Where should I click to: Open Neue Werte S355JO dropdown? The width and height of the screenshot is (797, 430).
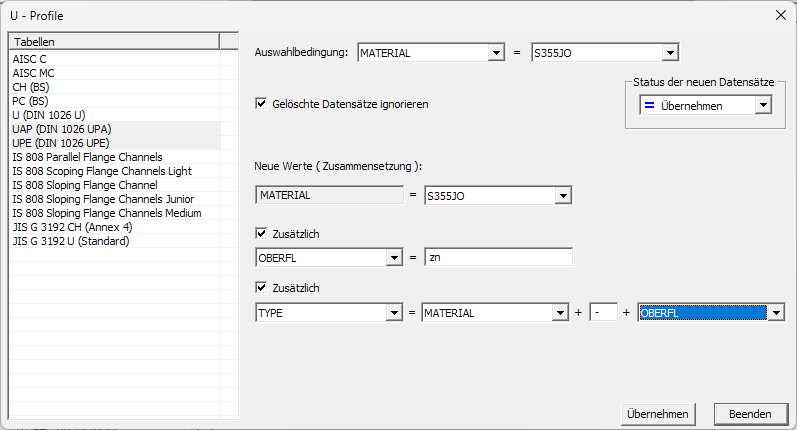pyautogui.click(x=563, y=195)
